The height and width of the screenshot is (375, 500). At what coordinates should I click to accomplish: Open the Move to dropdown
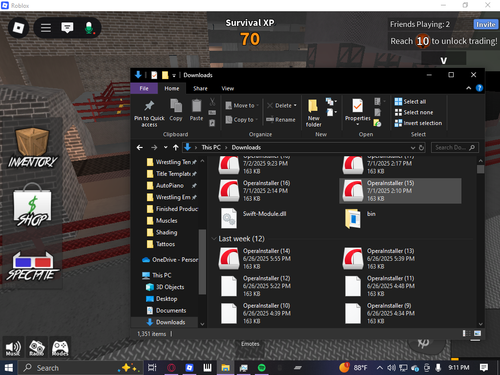(242, 105)
